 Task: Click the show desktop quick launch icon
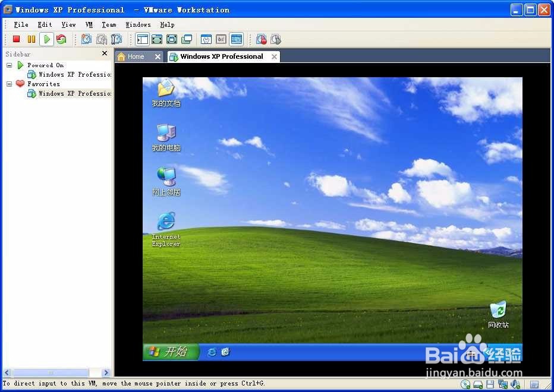click(225, 352)
